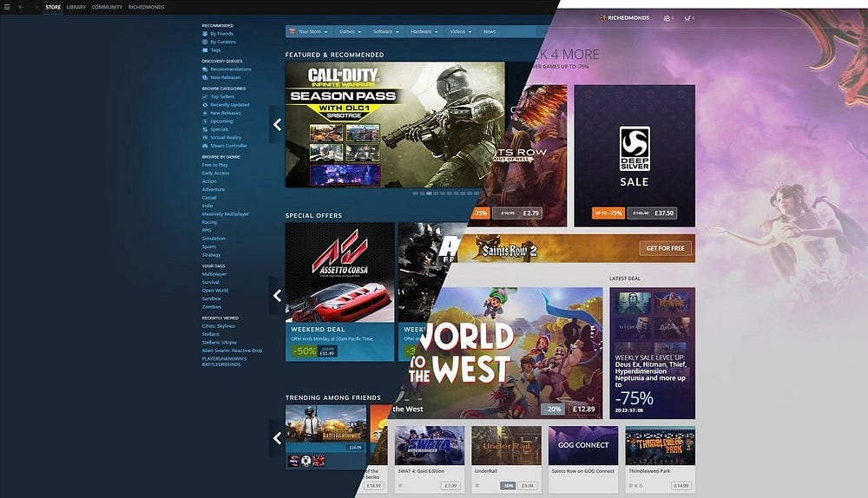Open the Tags icon under Recommended
This screenshot has width=868, height=498.
(205, 50)
